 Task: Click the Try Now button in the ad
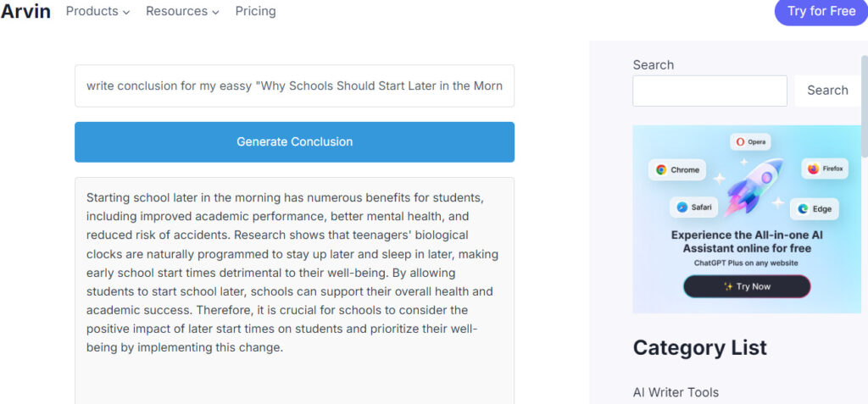tap(747, 286)
